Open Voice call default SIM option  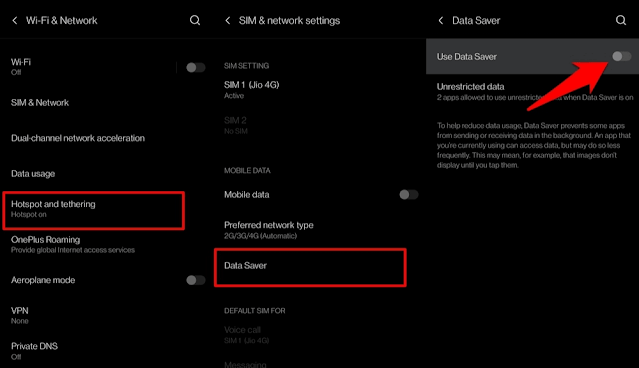tap(320, 335)
